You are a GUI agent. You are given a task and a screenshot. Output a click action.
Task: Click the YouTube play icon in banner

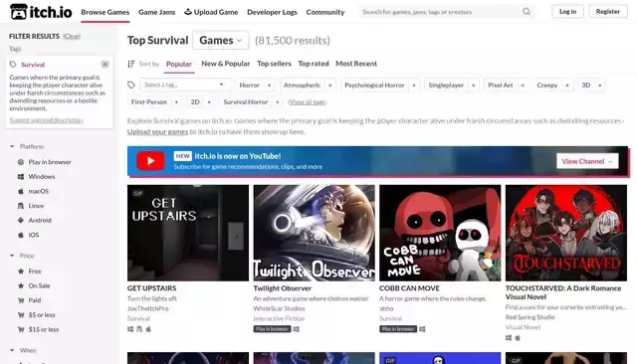tap(150, 161)
